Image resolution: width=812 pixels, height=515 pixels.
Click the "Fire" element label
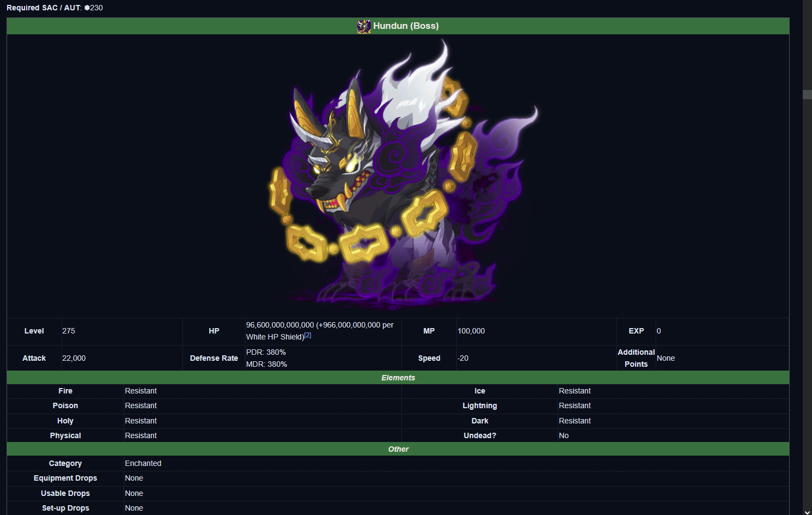[65, 391]
